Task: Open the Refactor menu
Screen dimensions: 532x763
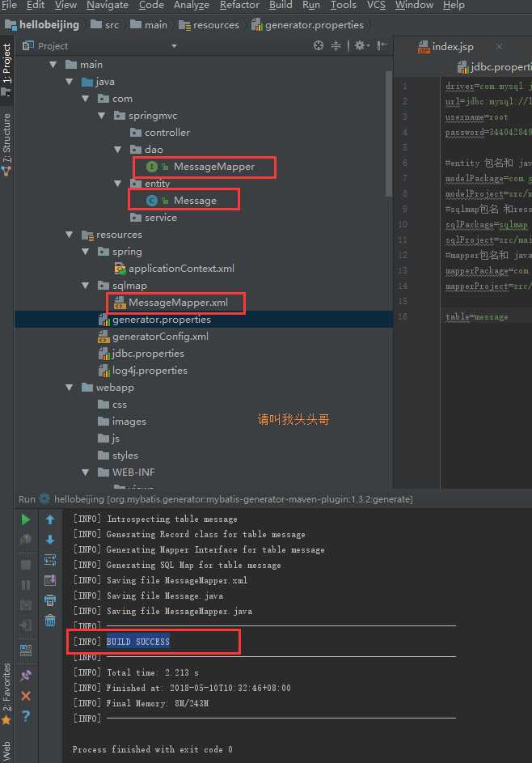Action: point(239,5)
